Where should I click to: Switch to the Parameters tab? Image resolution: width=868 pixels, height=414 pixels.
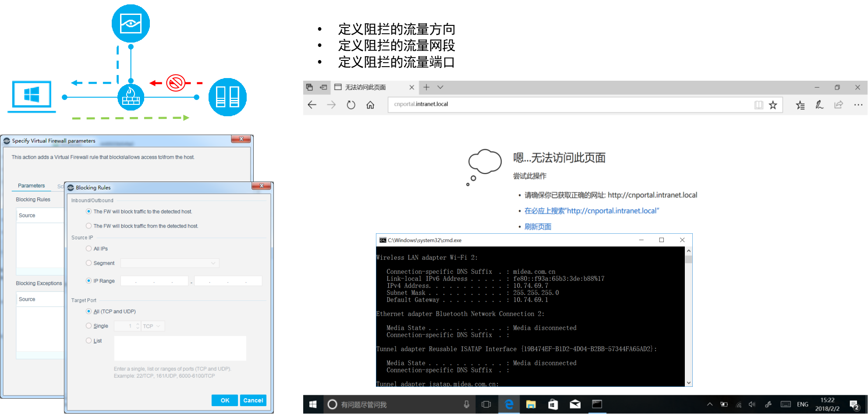[31, 186]
